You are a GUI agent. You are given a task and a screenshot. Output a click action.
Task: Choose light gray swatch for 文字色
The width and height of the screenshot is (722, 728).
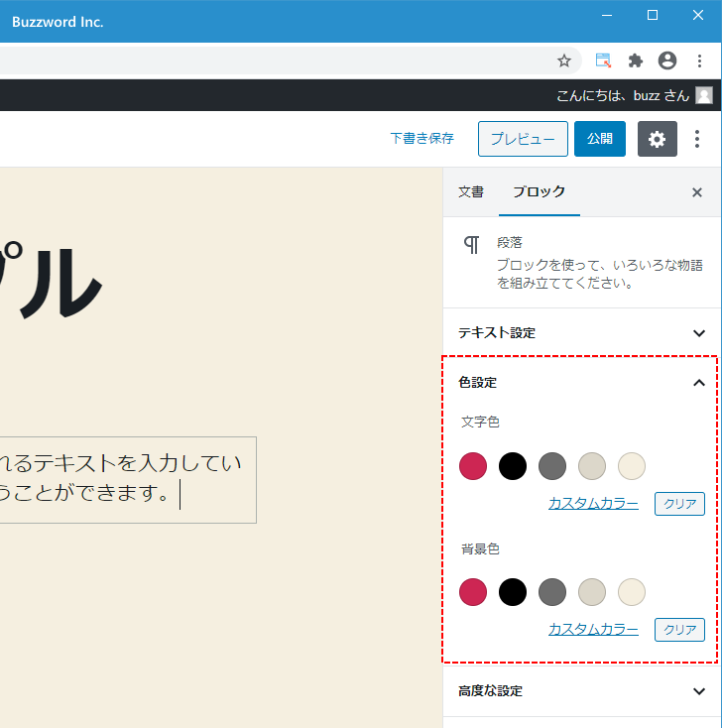click(592, 466)
